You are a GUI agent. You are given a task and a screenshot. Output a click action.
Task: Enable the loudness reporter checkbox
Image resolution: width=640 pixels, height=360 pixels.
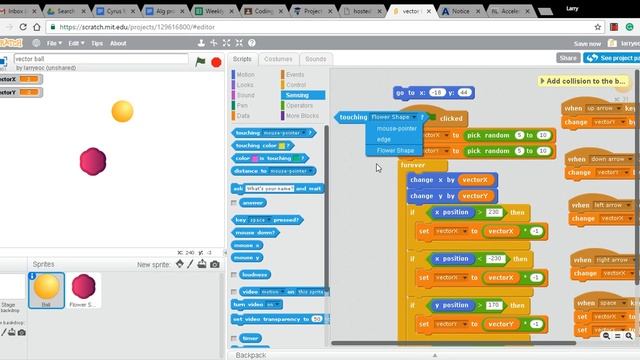pyautogui.click(x=234, y=275)
